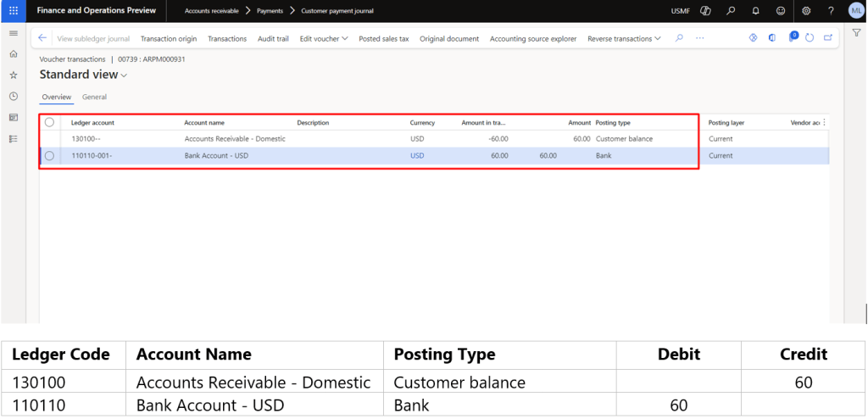This screenshot has width=868, height=419.
Task: Select the Bank Account - USD row checkbox
Action: 49,155
